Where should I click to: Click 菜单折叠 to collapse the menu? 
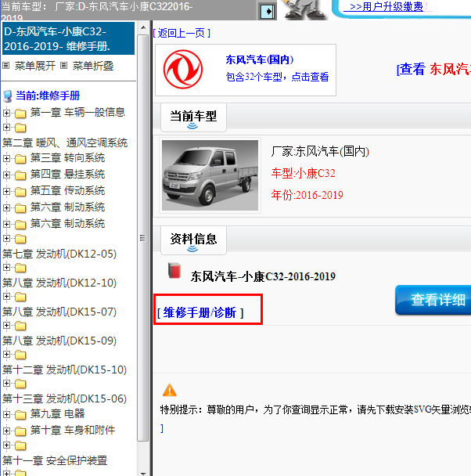pyautogui.click(x=93, y=66)
